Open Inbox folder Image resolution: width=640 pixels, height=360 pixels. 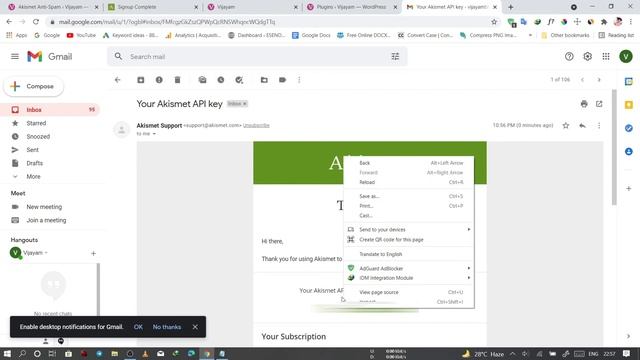pyautogui.click(x=51, y=110)
